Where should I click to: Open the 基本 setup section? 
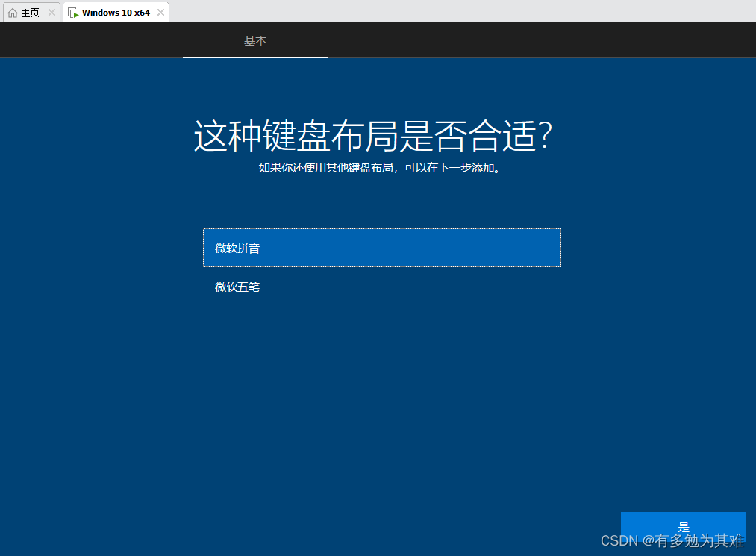[x=255, y=40]
